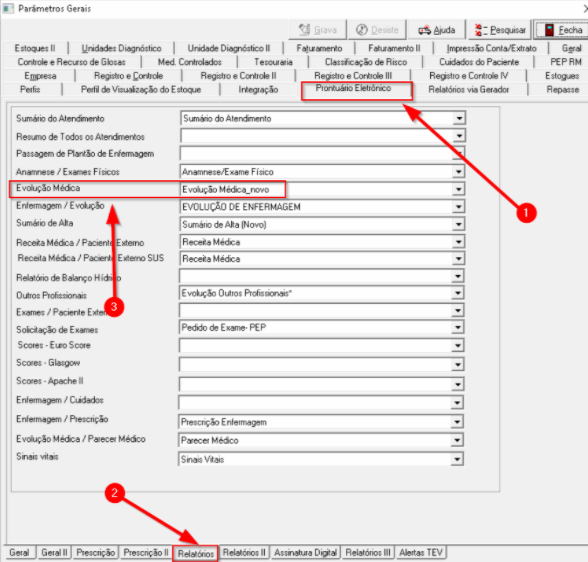
Task: Click the Grava save button
Action: [317, 30]
